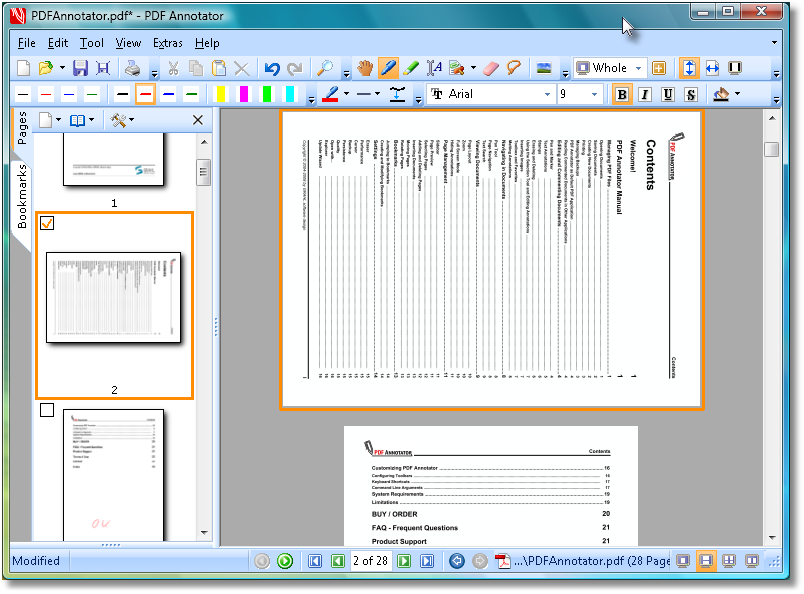Expand sidebar page view dropdown
This screenshot has width=804, height=594.
(91, 120)
